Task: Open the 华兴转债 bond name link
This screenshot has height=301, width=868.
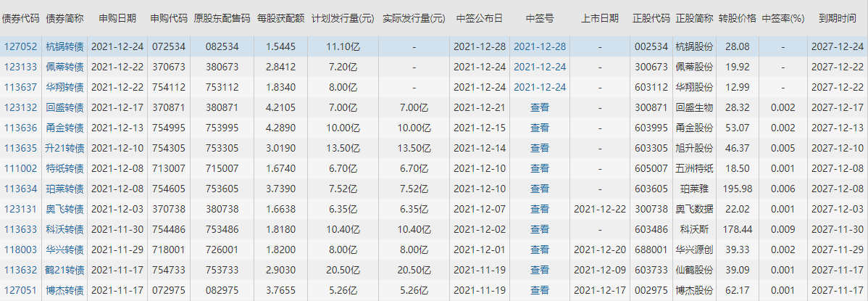Action: pos(64,250)
